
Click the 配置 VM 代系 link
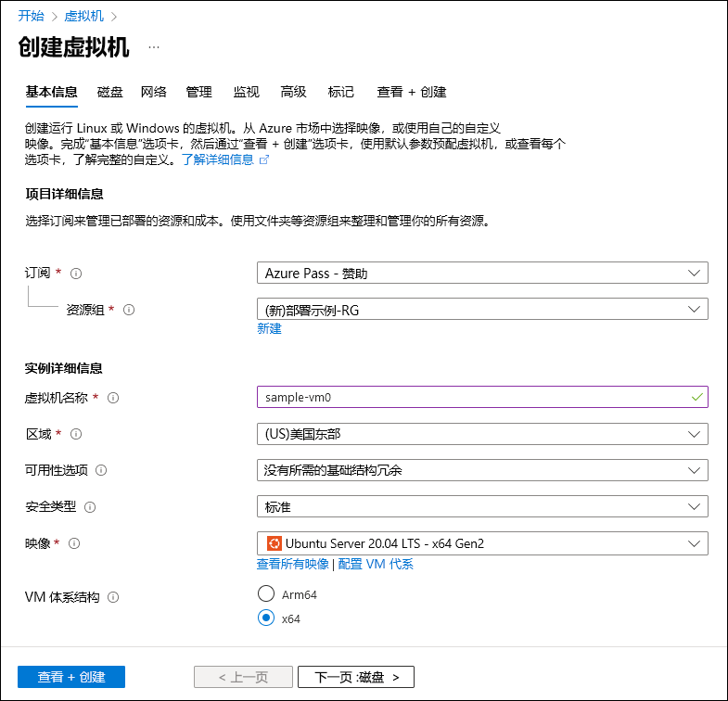click(x=376, y=564)
